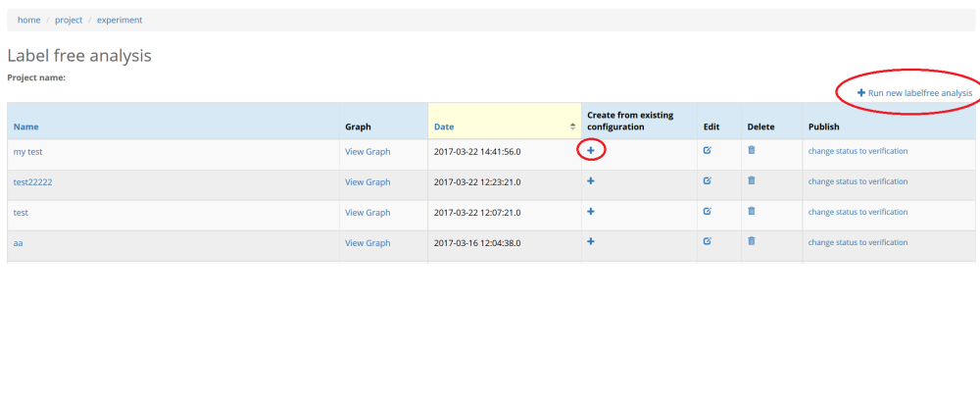The image size is (980, 405).
Task: Select date 2017-03-22 12:23:21.0 cell
Action: [x=505, y=185]
